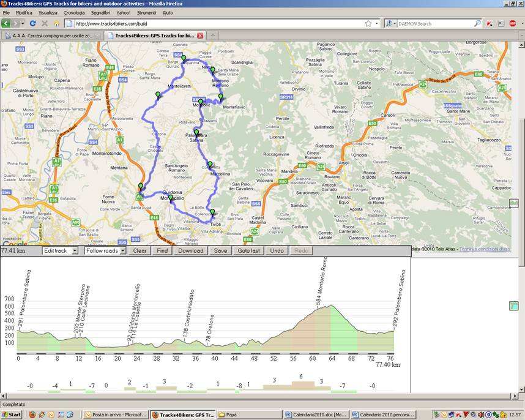The image size is (525, 420).
Task: Click the Find button
Action: coord(162,250)
